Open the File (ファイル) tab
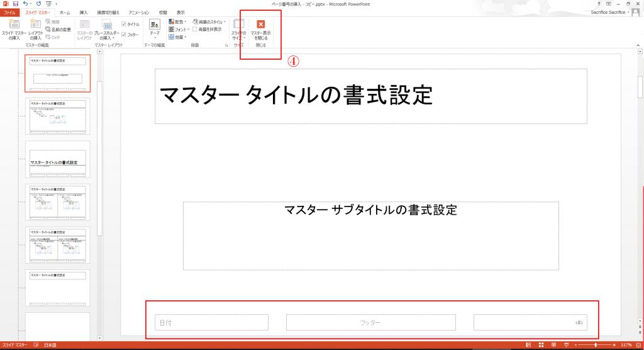Image resolution: width=644 pixels, height=350 pixels. (9, 13)
